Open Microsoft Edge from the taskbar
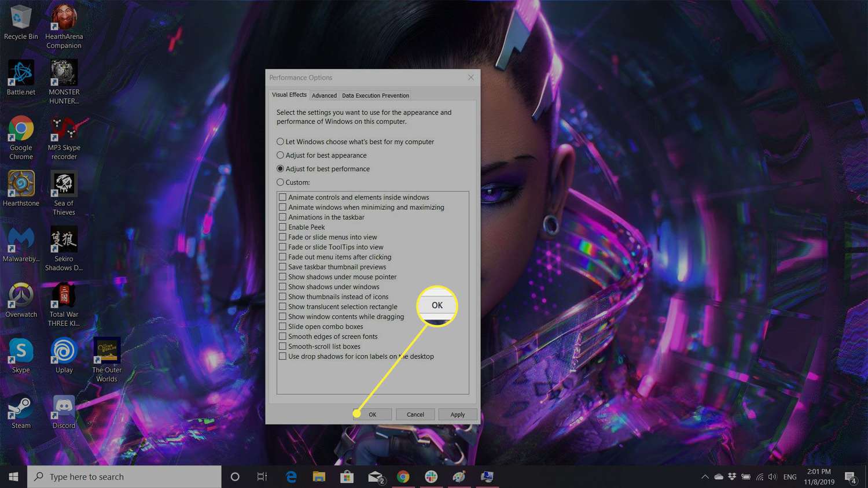868x488 pixels. (291, 476)
